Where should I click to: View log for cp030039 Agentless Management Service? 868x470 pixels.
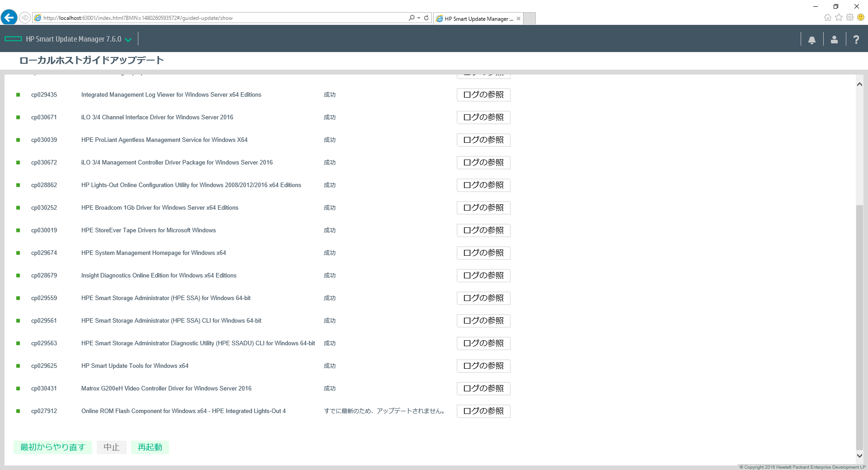483,140
